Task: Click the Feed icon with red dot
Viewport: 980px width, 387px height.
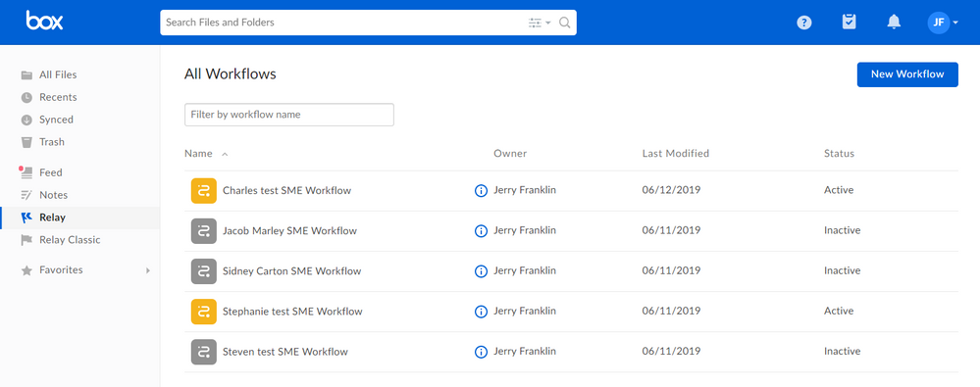Action: tap(26, 172)
